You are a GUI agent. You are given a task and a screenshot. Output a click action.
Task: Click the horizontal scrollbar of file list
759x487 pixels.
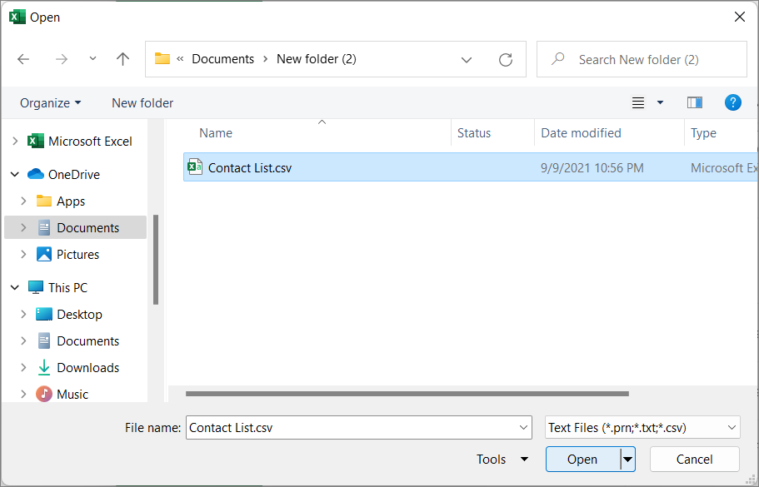coord(407,394)
